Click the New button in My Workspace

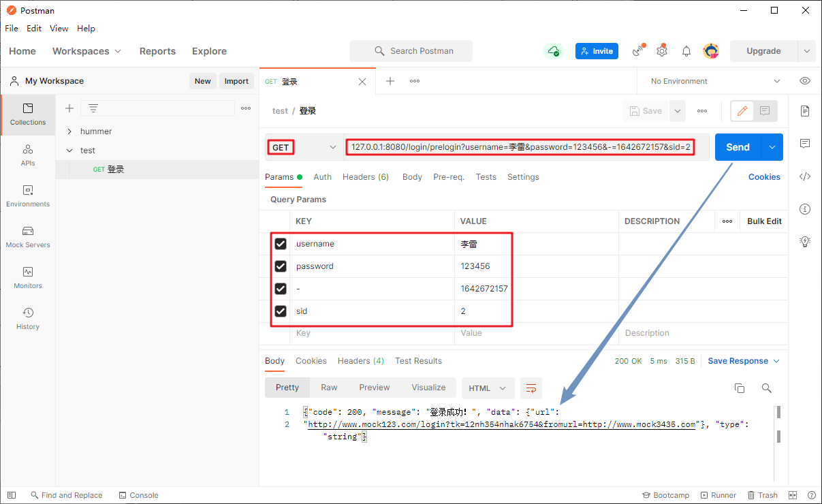click(203, 81)
